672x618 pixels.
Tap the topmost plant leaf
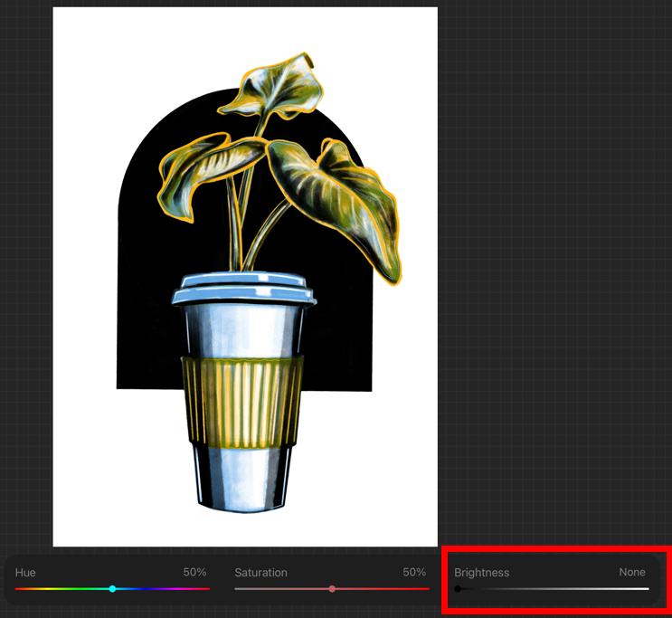[279, 86]
